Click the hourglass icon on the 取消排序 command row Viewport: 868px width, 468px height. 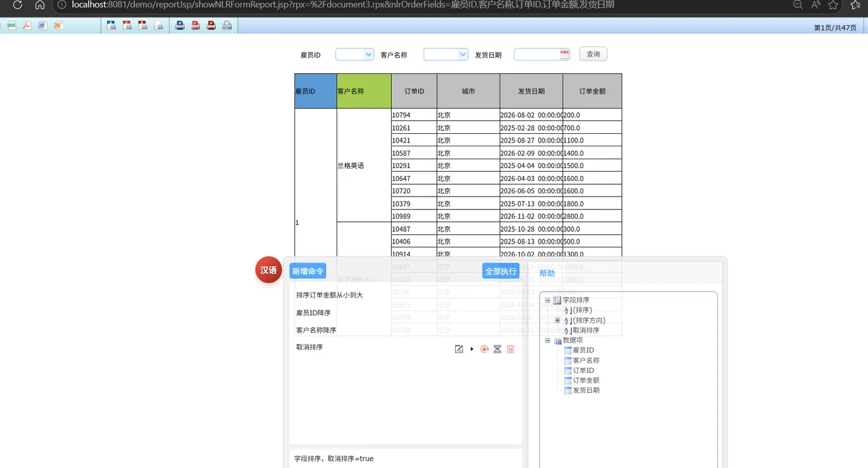(497, 349)
